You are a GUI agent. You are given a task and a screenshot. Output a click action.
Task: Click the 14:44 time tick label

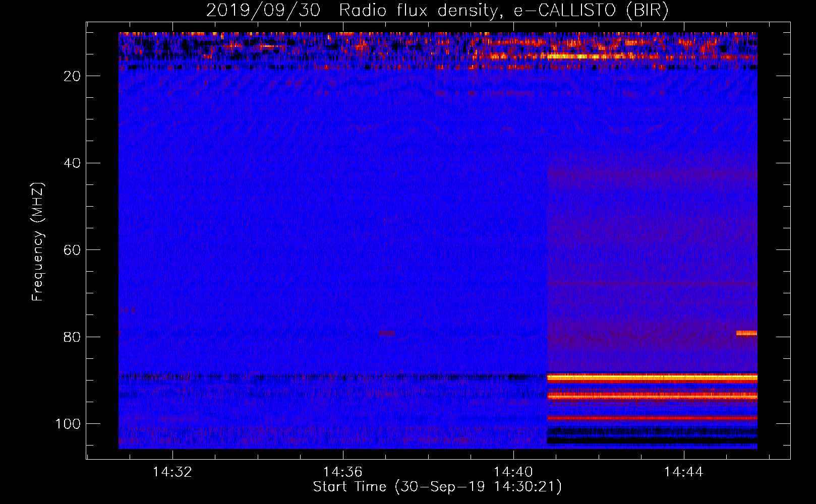click(684, 472)
